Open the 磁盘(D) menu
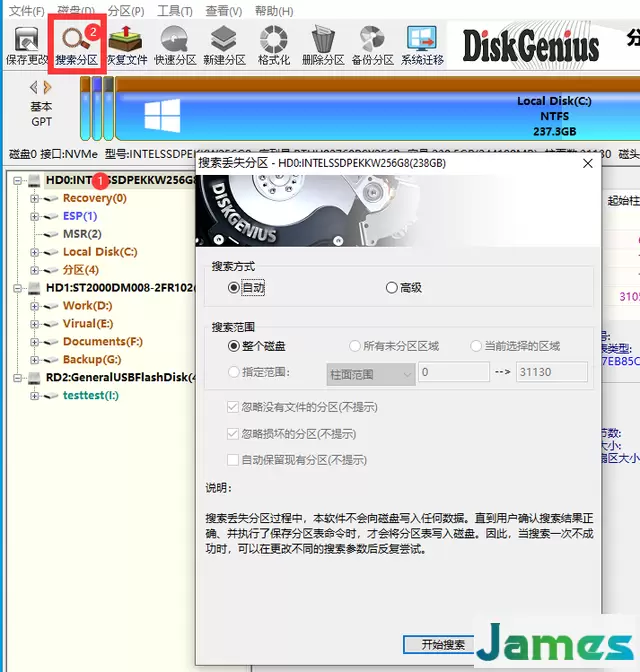640x672 pixels. tap(76, 11)
